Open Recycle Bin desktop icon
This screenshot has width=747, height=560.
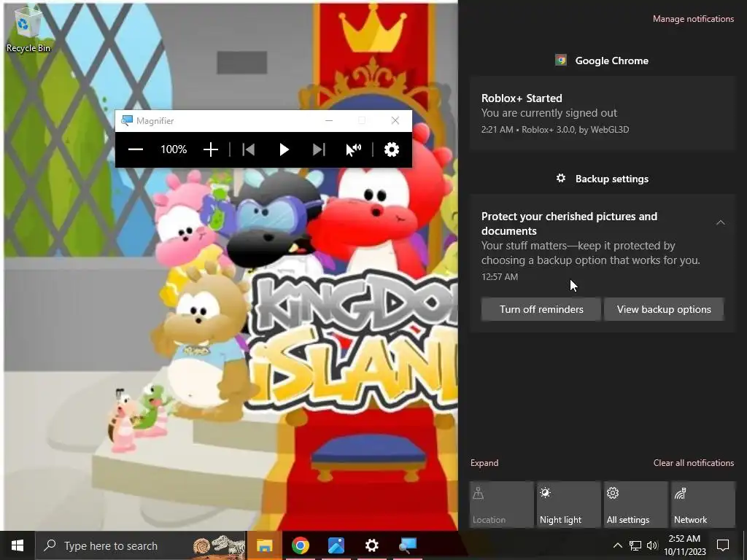[28, 29]
